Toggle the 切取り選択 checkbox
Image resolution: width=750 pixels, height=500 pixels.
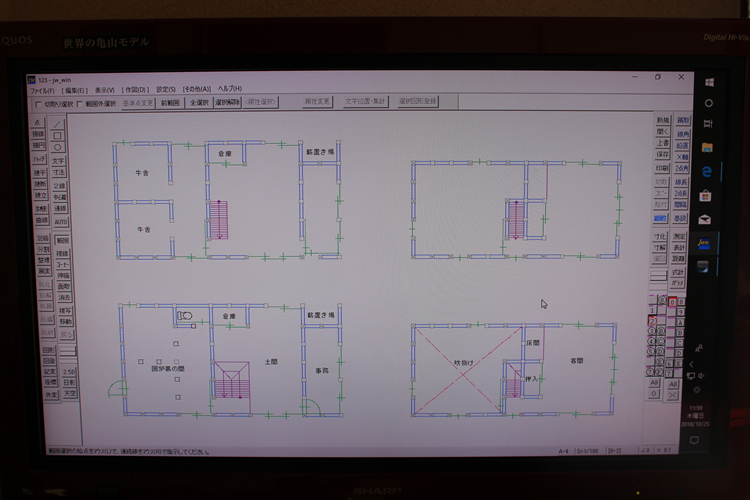pyautogui.click(x=39, y=103)
